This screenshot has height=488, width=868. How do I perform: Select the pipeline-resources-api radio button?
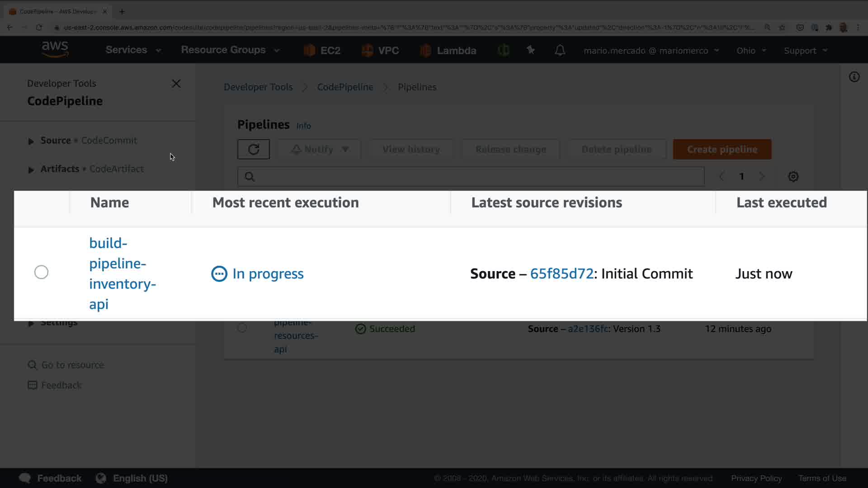point(242,328)
